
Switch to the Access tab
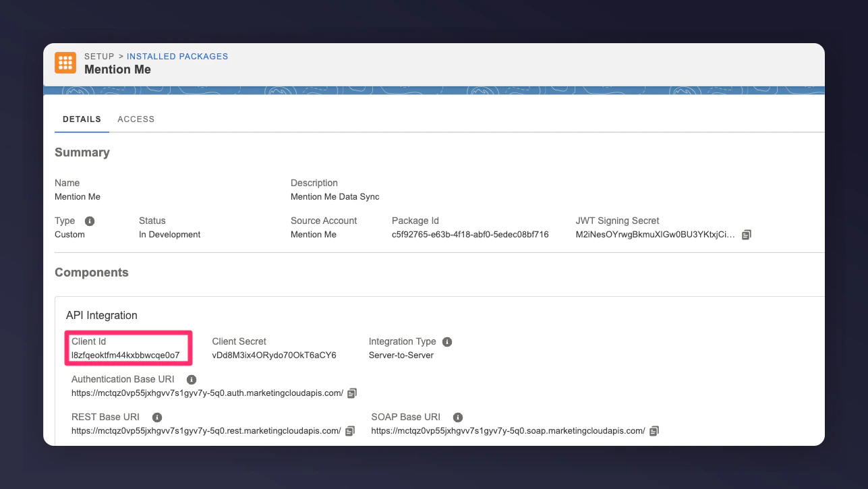click(136, 119)
